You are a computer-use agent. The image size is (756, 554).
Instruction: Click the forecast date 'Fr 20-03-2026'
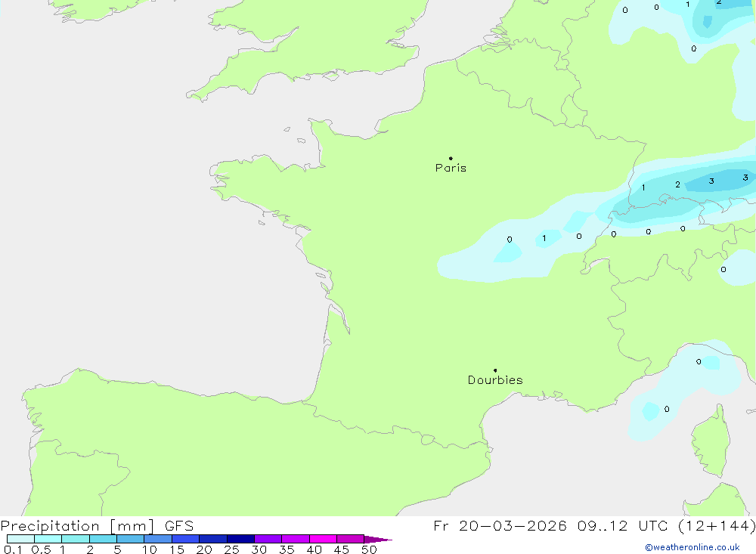pos(500,526)
